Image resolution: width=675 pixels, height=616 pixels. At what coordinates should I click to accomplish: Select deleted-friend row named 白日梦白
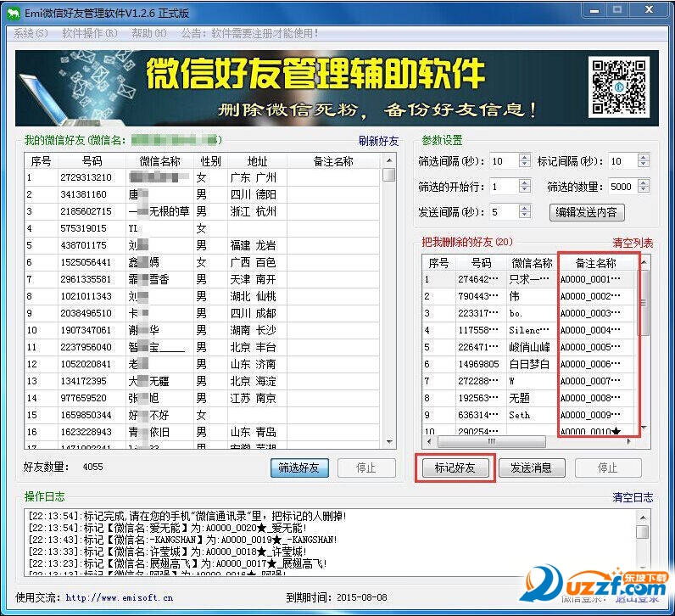528,365
